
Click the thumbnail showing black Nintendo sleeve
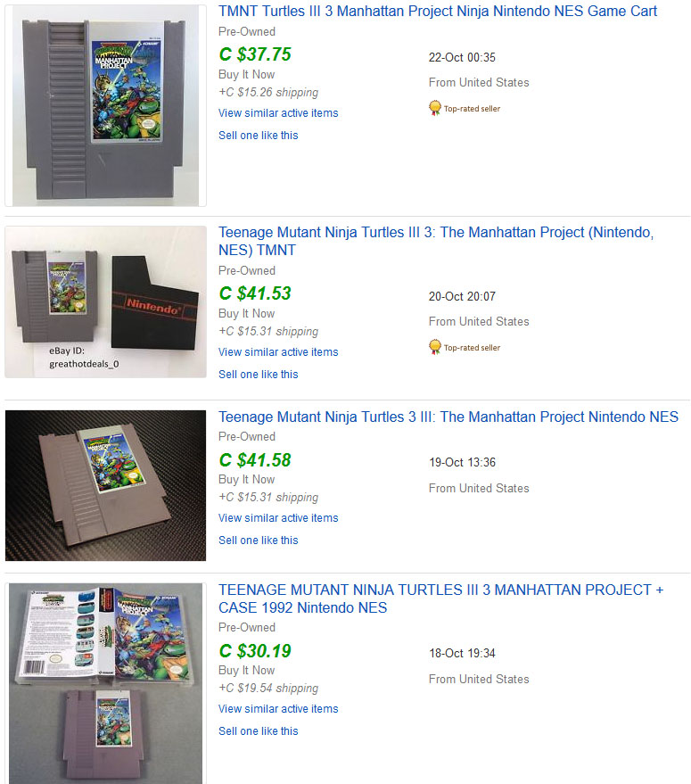coord(105,302)
